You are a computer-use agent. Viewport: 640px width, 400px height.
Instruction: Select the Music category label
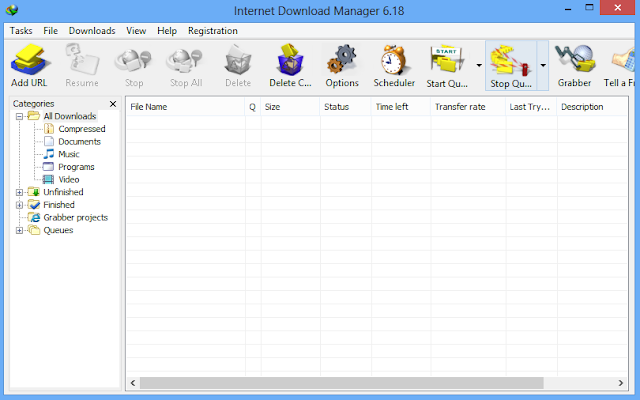coord(69,154)
